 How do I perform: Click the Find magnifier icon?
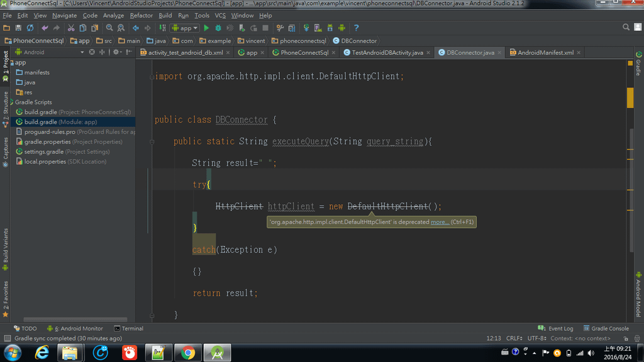click(x=109, y=28)
